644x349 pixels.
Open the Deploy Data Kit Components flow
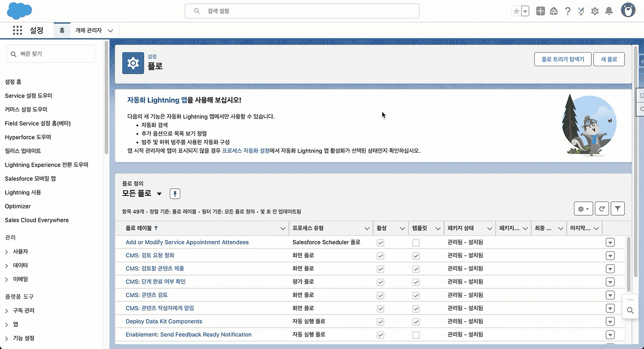(164, 321)
